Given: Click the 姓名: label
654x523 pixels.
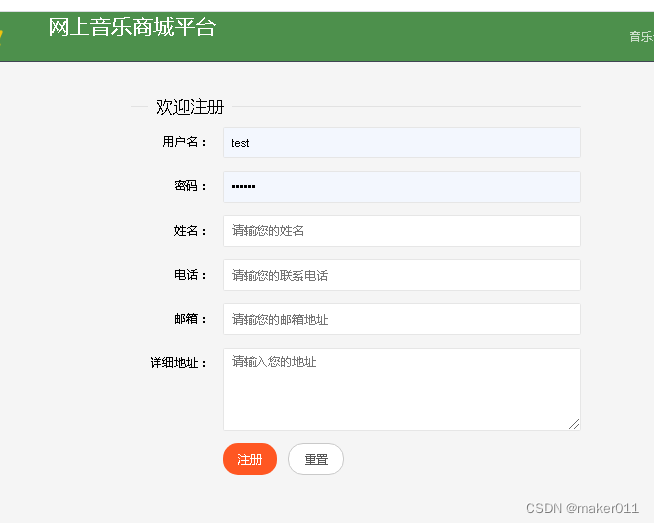Looking at the screenshot, I should (190, 231).
